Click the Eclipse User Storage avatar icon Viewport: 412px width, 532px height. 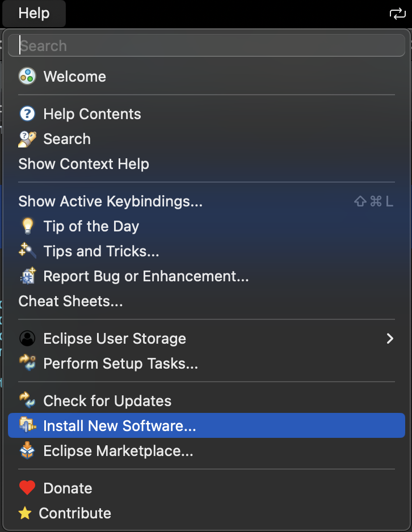click(27, 338)
